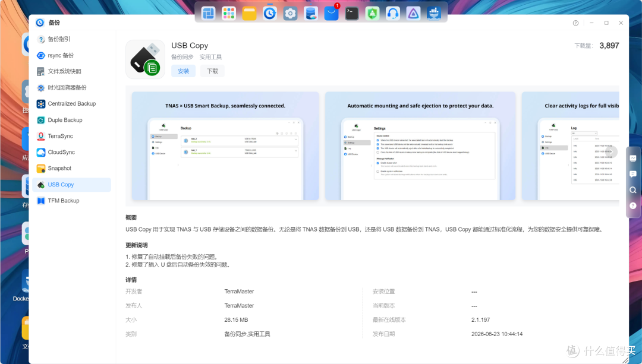Click the 下载 download button
The image size is (642, 364).
click(x=212, y=71)
